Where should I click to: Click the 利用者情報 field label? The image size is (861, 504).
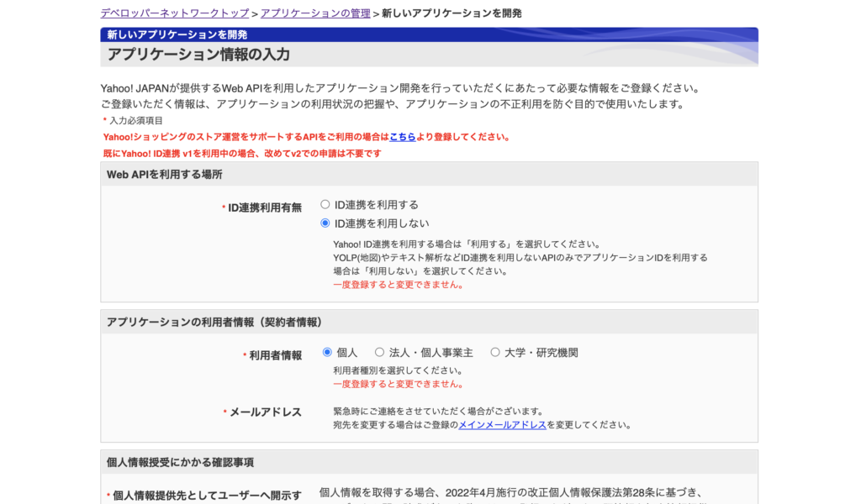(x=275, y=355)
